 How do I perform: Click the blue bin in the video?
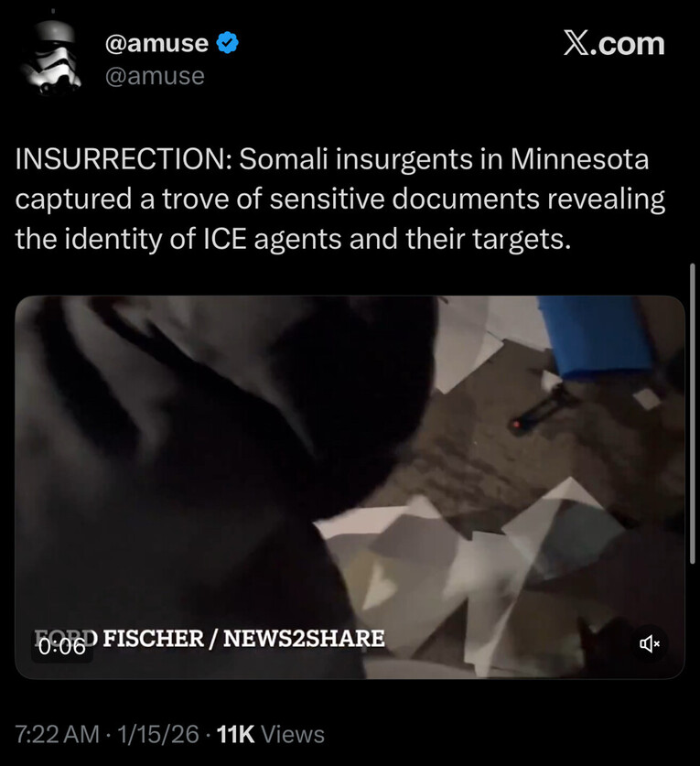[x=596, y=336]
